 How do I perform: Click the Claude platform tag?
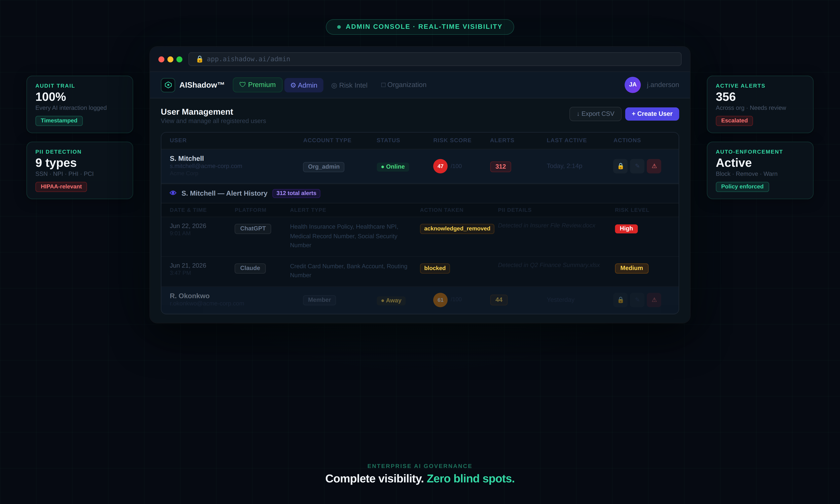click(x=250, y=268)
